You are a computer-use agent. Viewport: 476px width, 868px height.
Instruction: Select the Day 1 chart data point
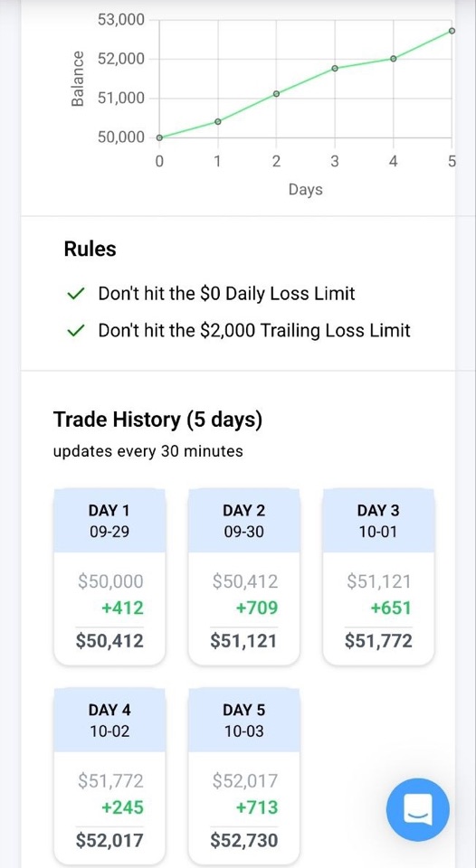(x=218, y=121)
